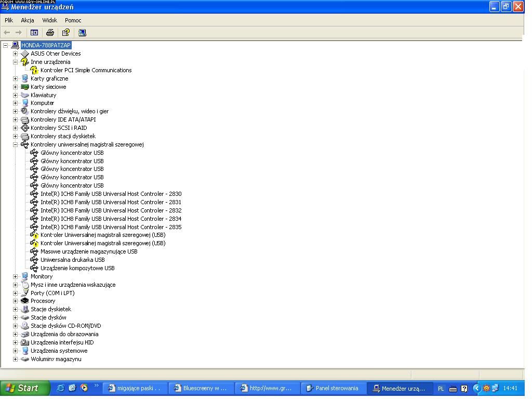
Task: Click the HONDA-788PATZAP computer icon
Action: click(15, 45)
